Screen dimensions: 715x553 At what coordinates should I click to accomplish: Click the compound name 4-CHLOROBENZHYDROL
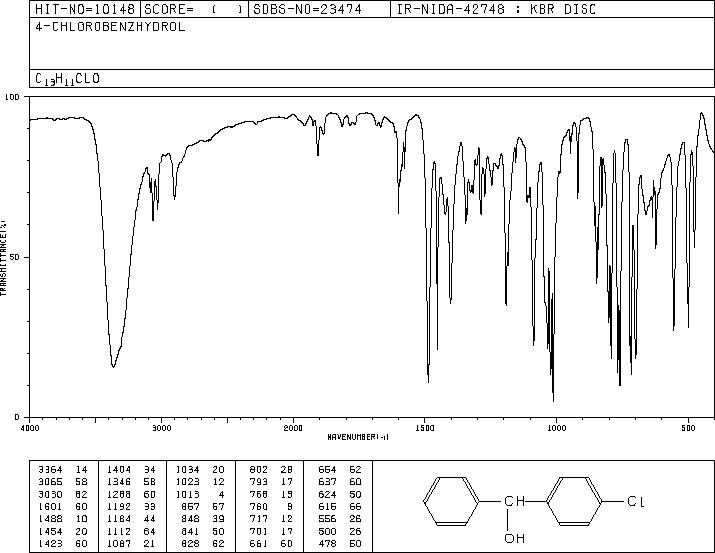(x=110, y=27)
